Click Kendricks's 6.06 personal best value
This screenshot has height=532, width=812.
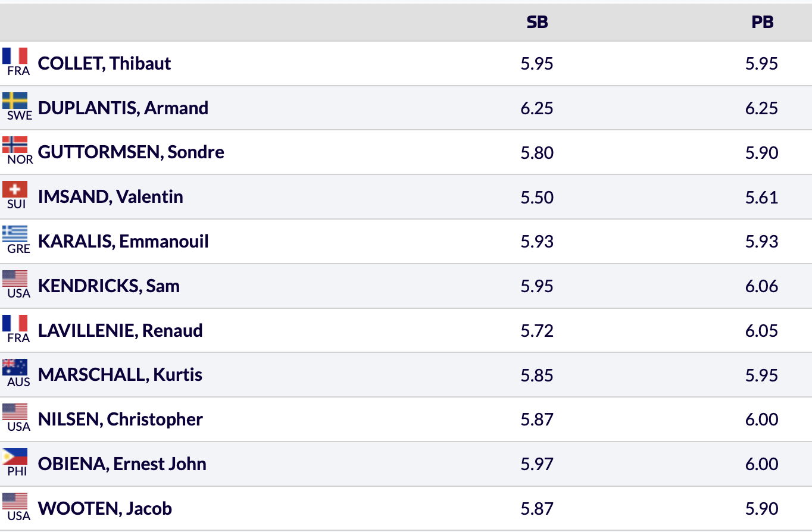[x=762, y=286]
